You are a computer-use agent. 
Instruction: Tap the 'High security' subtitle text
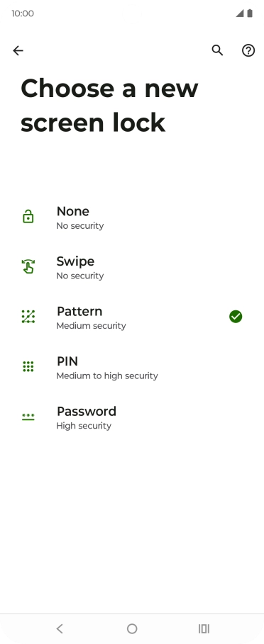(x=84, y=426)
